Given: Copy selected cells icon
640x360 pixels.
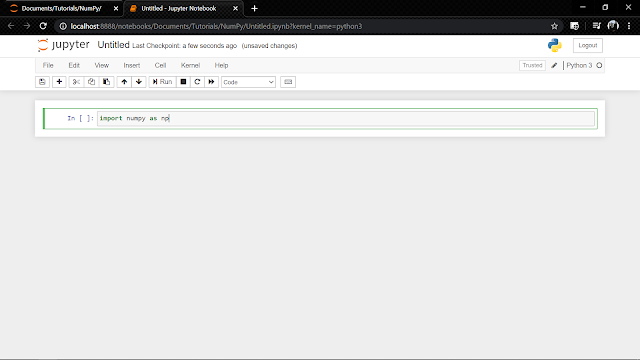Looking at the screenshot, I should (91, 82).
